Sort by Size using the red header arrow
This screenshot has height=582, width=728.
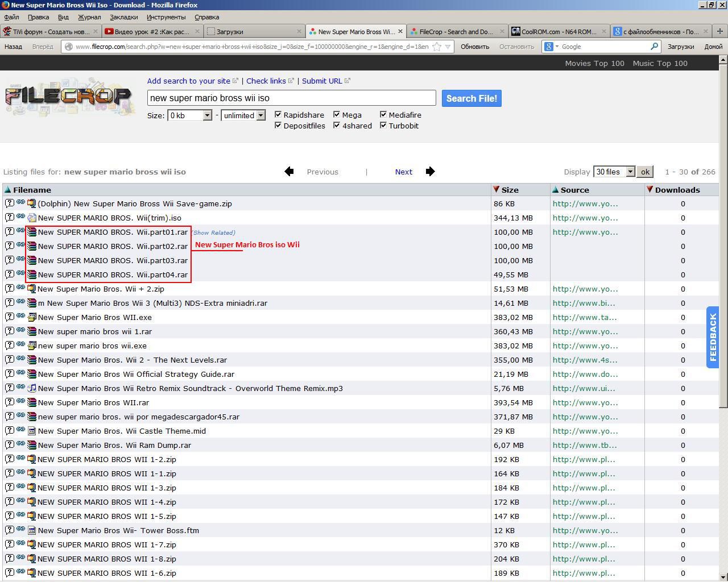(x=496, y=189)
